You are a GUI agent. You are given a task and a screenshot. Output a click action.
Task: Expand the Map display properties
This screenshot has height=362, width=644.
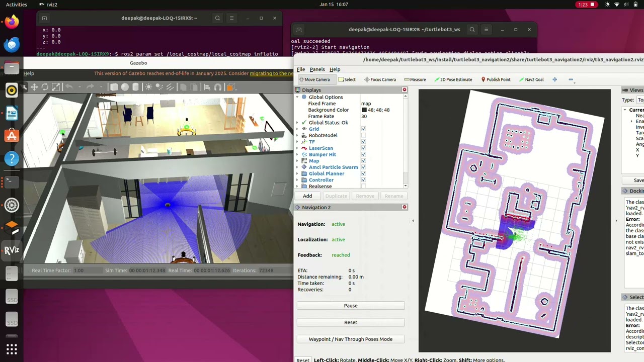pyautogui.click(x=297, y=161)
